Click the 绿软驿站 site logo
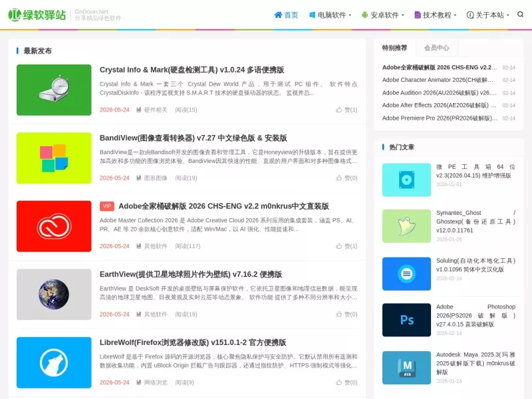532x399 pixels. click(x=37, y=15)
